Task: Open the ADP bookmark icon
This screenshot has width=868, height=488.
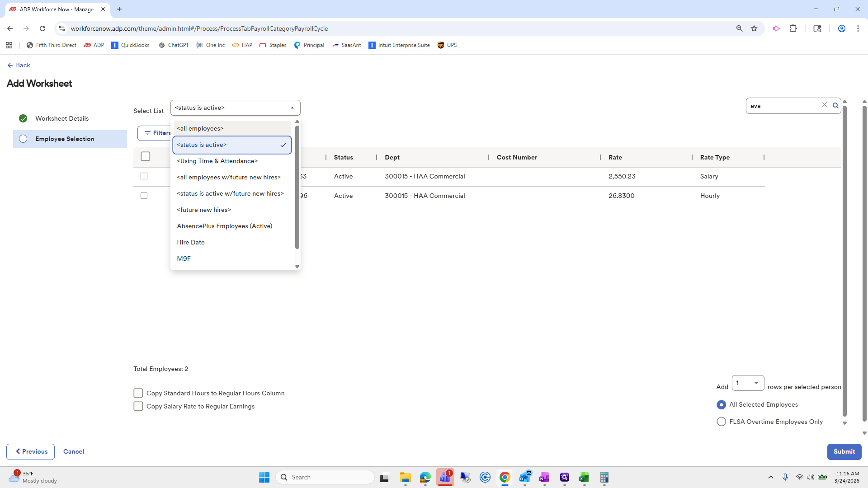Action: point(88,45)
